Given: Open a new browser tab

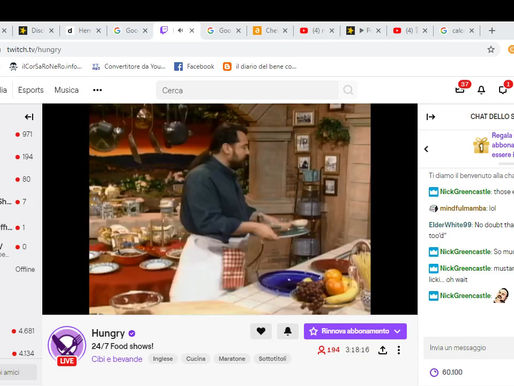Looking at the screenshot, I should coord(492,31).
